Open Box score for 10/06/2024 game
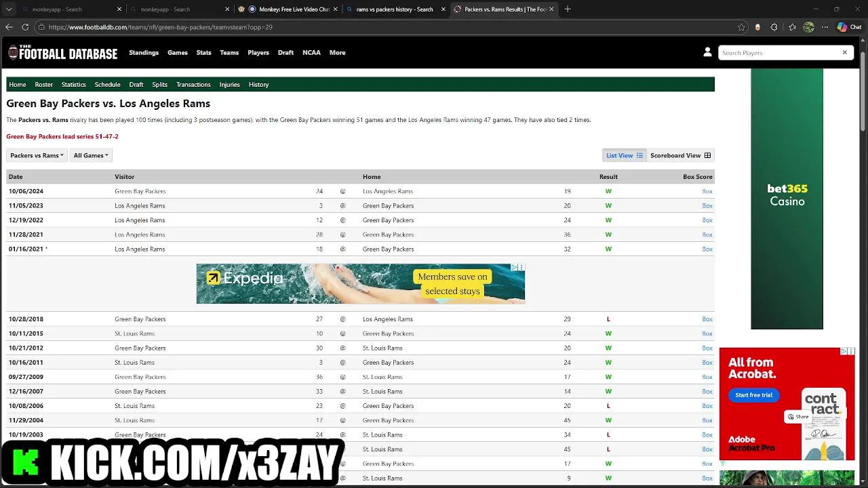The width and height of the screenshot is (868, 488). coord(707,191)
